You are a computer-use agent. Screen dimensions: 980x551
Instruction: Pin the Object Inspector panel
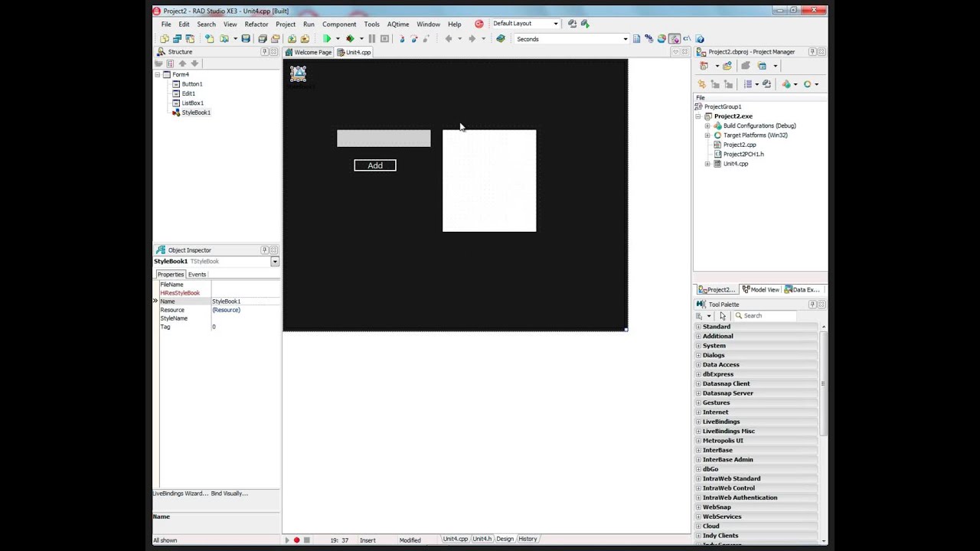[265, 250]
